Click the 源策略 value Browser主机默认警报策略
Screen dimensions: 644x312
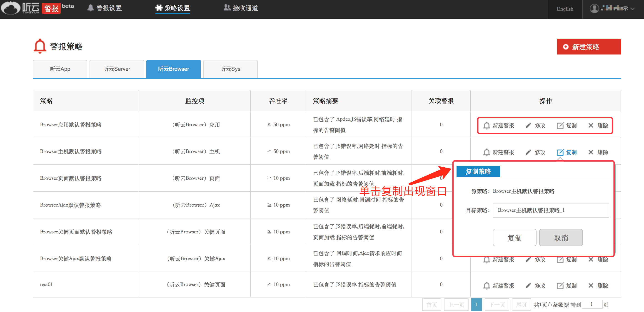click(524, 191)
